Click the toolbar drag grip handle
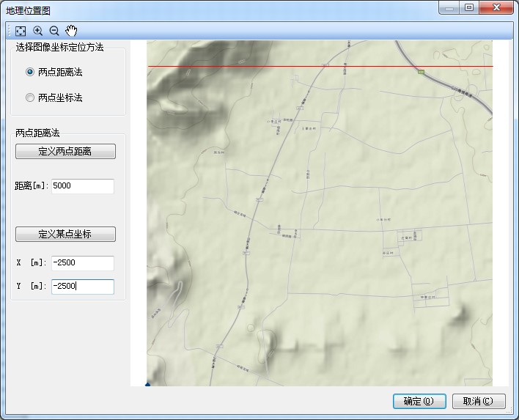The height and width of the screenshot is (420, 519). [9, 31]
